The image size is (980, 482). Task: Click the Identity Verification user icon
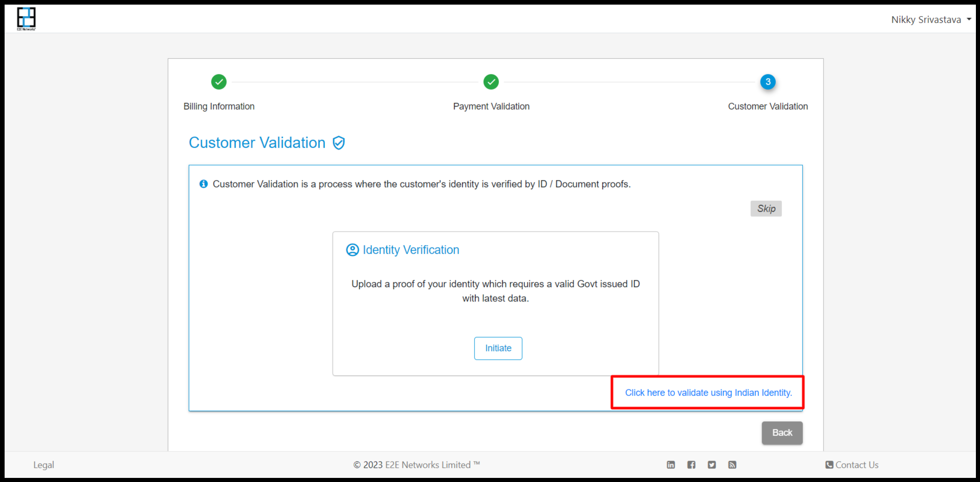[x=353, y=250]
